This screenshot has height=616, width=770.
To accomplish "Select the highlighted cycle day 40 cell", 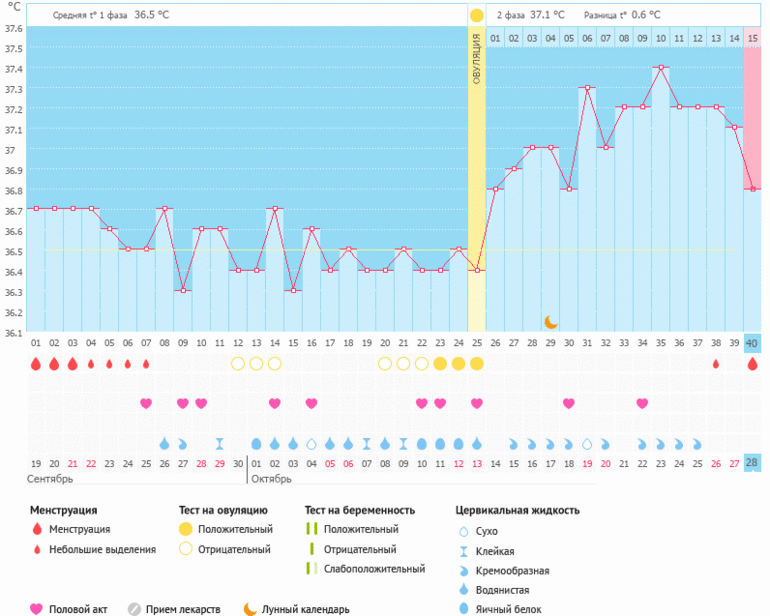I will pos(753,344).
